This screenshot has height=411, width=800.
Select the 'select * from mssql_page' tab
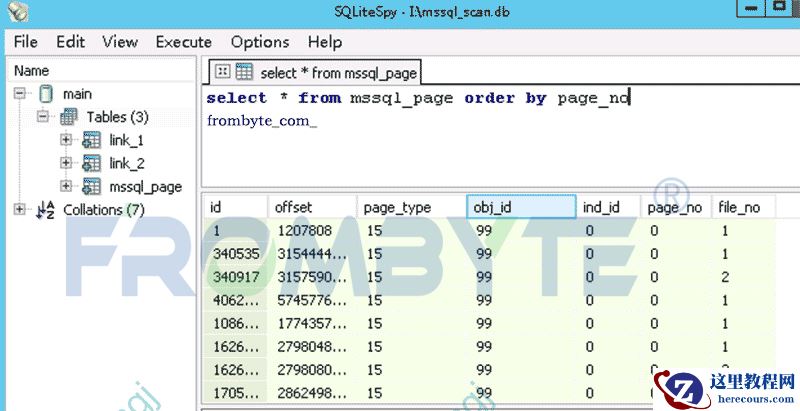[315, 73]
